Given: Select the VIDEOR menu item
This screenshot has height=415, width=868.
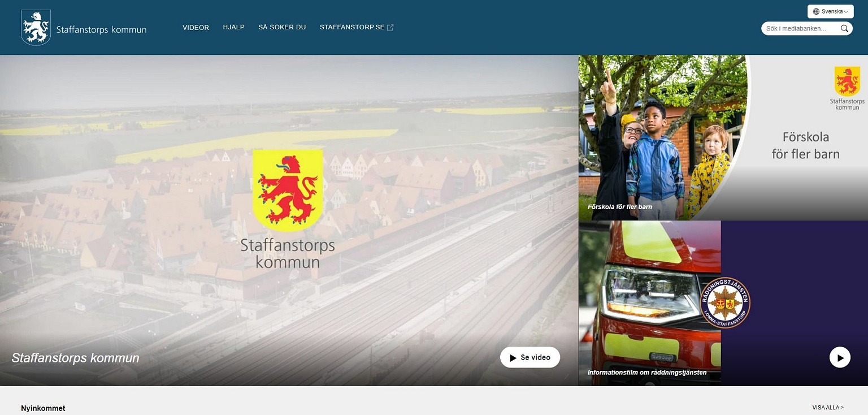Looking at the screenshot, I should pos(196,27).
